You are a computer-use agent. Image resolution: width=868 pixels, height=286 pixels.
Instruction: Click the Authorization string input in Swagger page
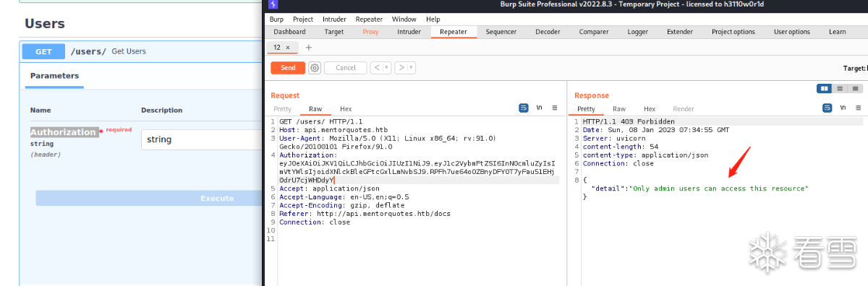[x=202, y=139]
